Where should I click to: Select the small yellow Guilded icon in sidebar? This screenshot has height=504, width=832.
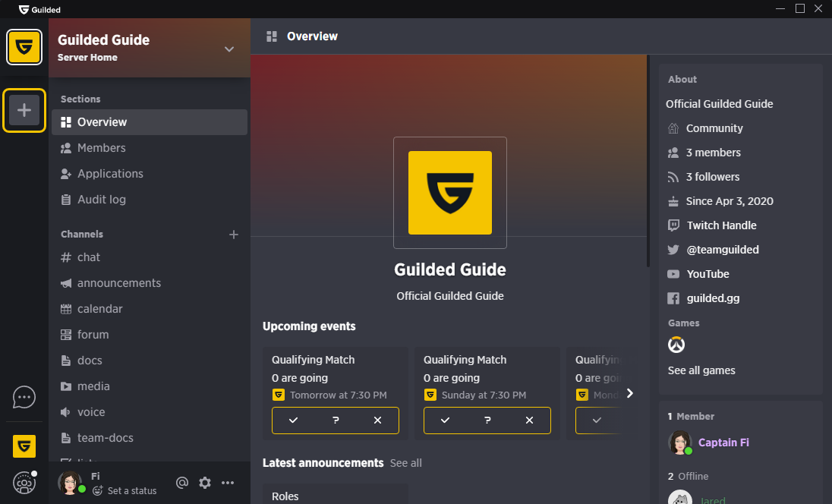(24, 446)
